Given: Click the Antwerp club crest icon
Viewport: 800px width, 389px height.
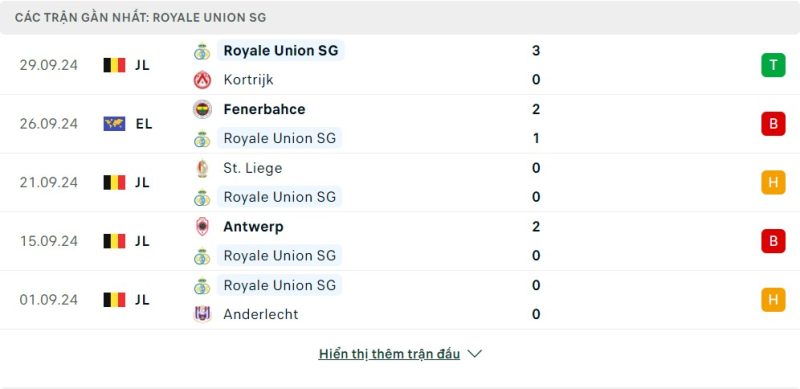Looking at the screenshot, I should coord(202,226).
